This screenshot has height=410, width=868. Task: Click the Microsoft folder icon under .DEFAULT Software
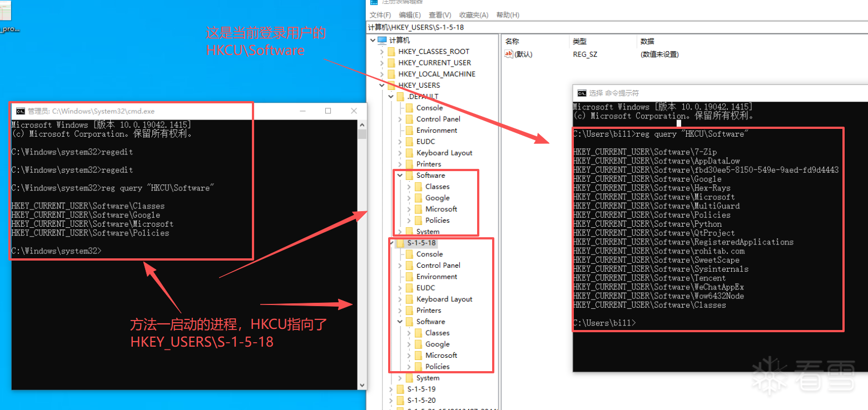click(419, 209)
